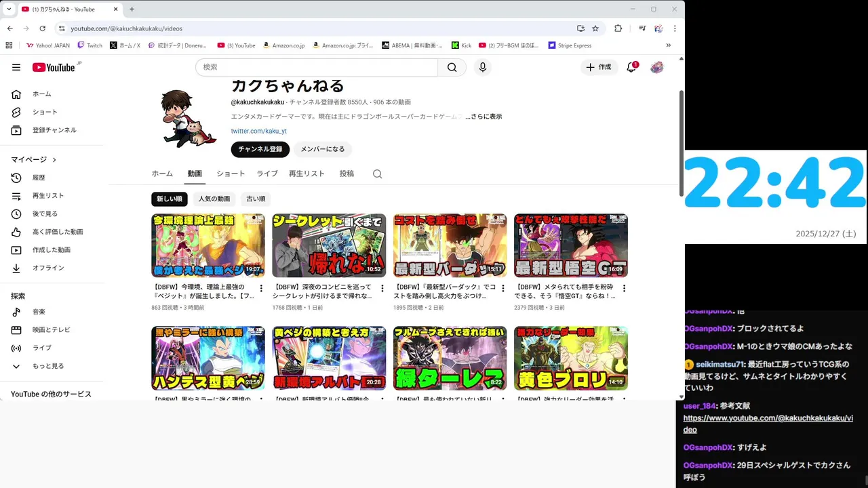Go back in browser history
Screen dimensions: 868x488
pos(10,28)
